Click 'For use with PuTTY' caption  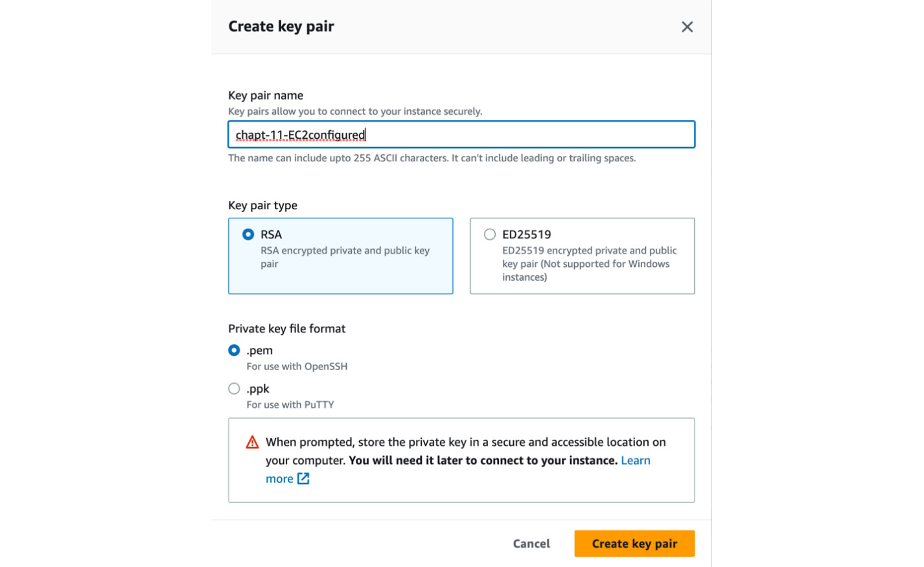pos(290,405)
